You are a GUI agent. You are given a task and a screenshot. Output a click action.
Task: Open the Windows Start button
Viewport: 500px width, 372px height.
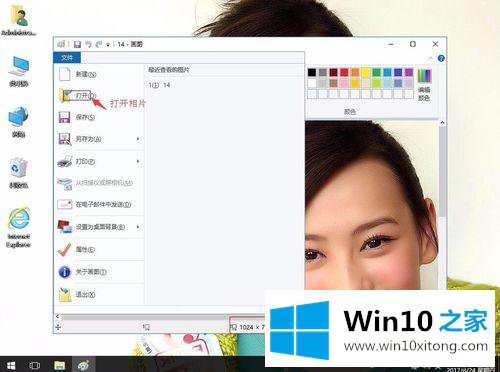point(11,365)
